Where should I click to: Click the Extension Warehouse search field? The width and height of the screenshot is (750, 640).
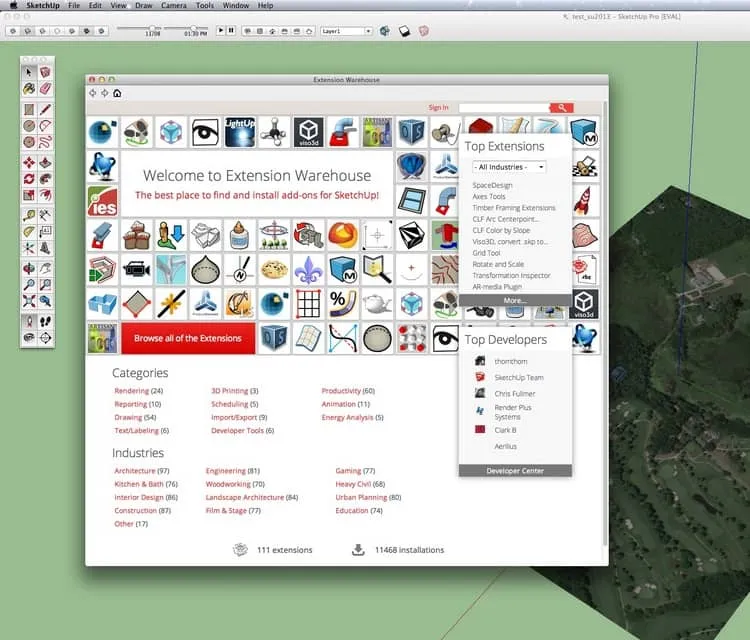click(504, 108)
